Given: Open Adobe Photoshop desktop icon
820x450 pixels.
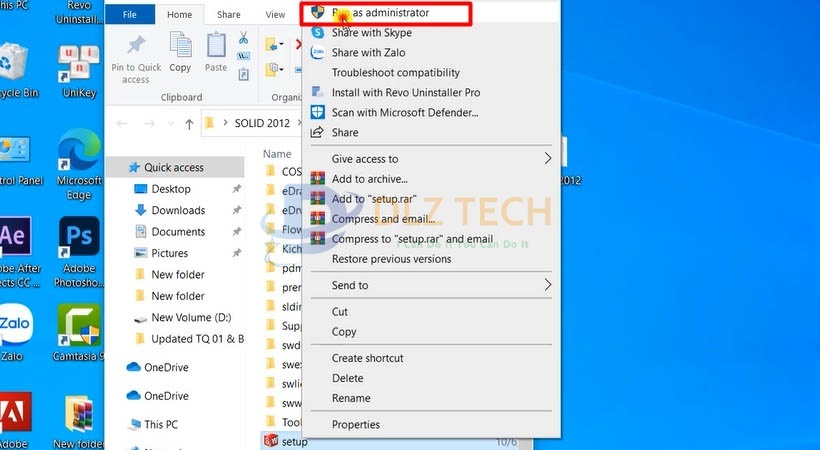Looking at the screenshot, I should tap(79, 253).
